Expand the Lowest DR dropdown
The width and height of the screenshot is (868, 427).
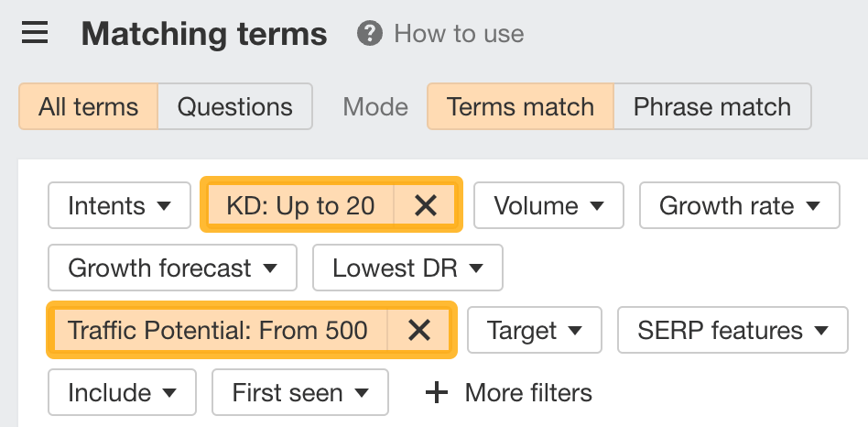point(407,268)
